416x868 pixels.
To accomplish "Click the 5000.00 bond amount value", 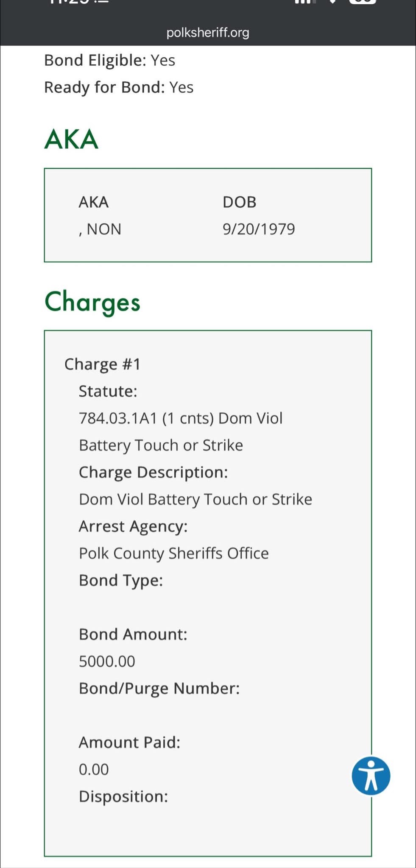I will click(107, 661).
